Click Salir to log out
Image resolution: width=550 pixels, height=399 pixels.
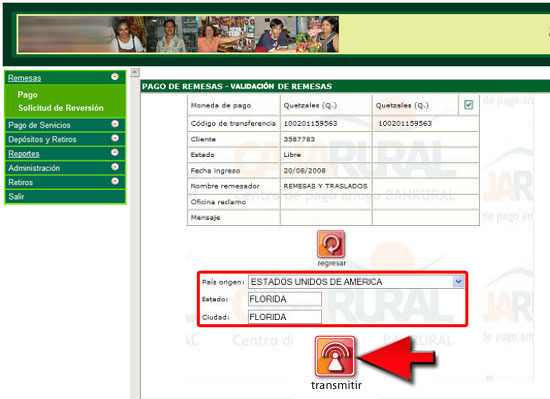[x=16, y=197]
